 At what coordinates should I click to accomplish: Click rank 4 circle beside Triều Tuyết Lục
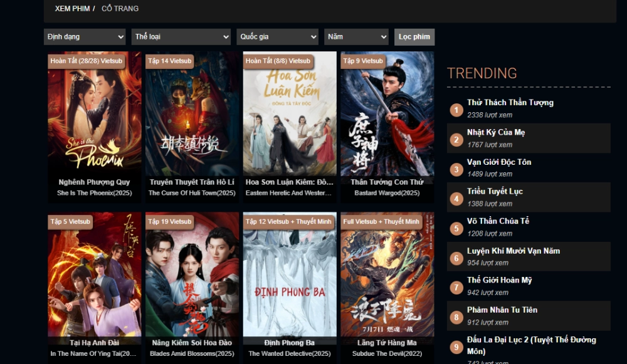[456, 199]
